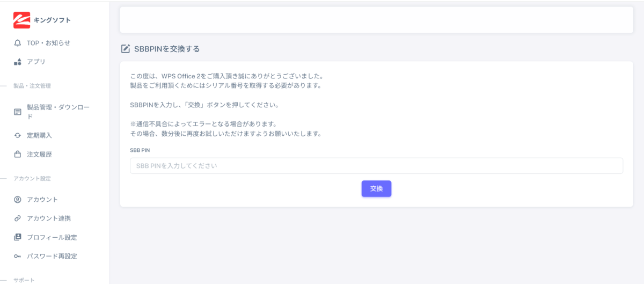Click the chain link icon beside アカウント連携
The height and width of the screenshot is (285, 644).
[x=18, y=218]
